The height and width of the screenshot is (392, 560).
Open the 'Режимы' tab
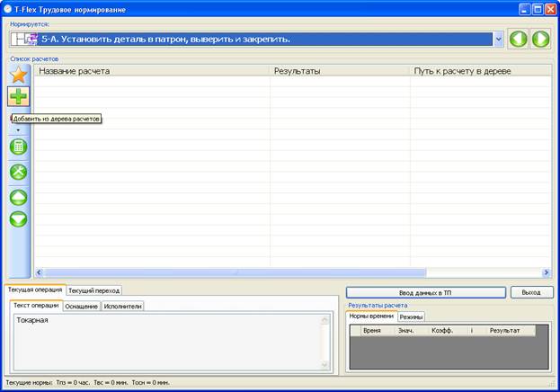point(411,317)
